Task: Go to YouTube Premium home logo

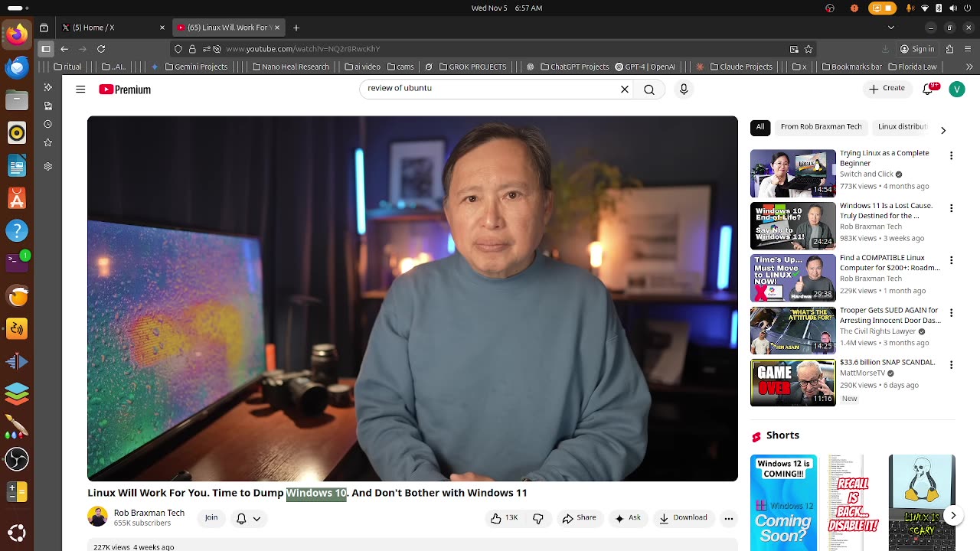Action: click(x=125, y=90)
